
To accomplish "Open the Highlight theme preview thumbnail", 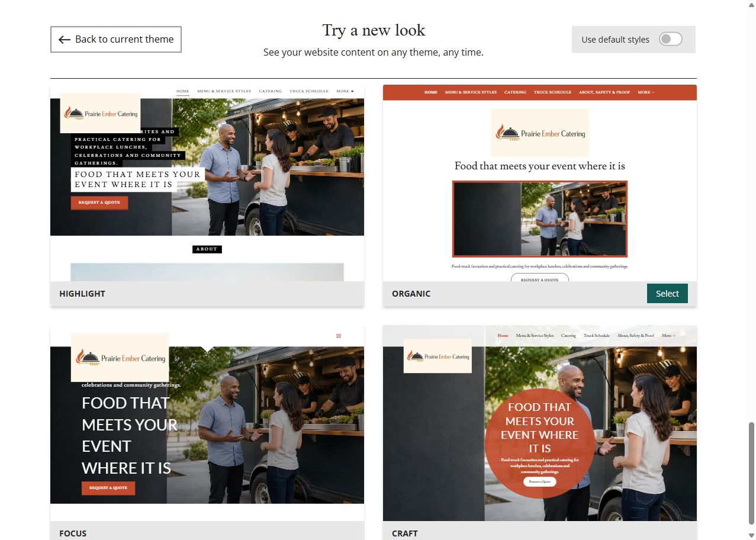I will (x=207, y=183).
